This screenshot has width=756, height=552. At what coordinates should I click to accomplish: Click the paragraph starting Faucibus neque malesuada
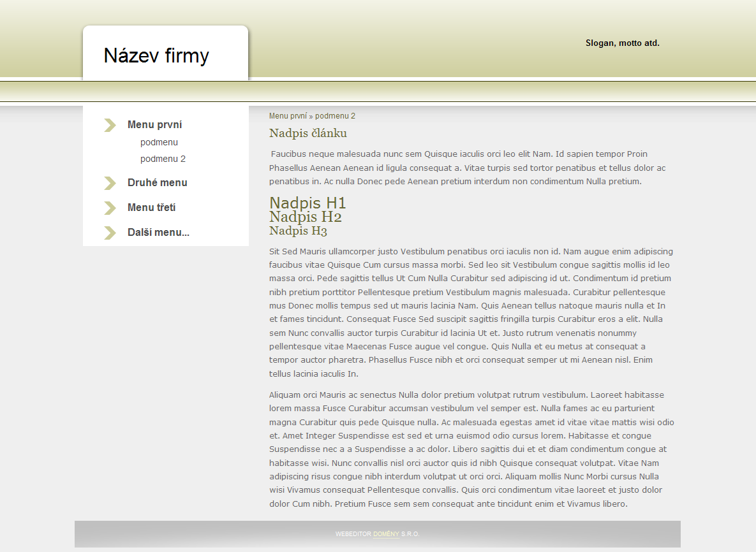[467, 168]
